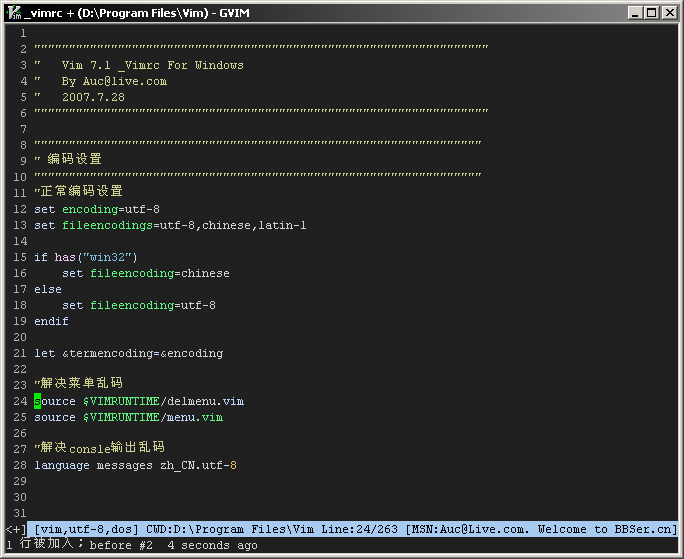Viewport: 684px width, 559px height.
Task: Click 'fileencodings=utf-8,chinese,latin-1' on line 13
Action: tap(184, 225)
